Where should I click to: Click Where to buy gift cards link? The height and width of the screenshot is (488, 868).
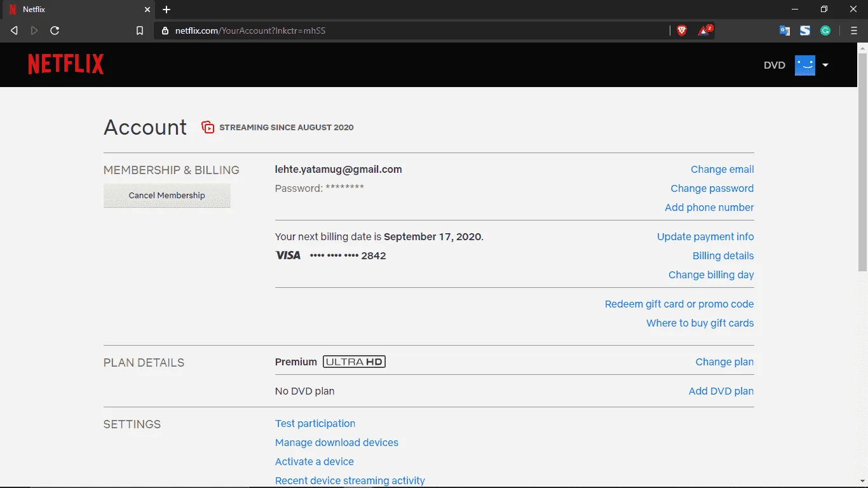pyautogui.click(x=700, y=323)
